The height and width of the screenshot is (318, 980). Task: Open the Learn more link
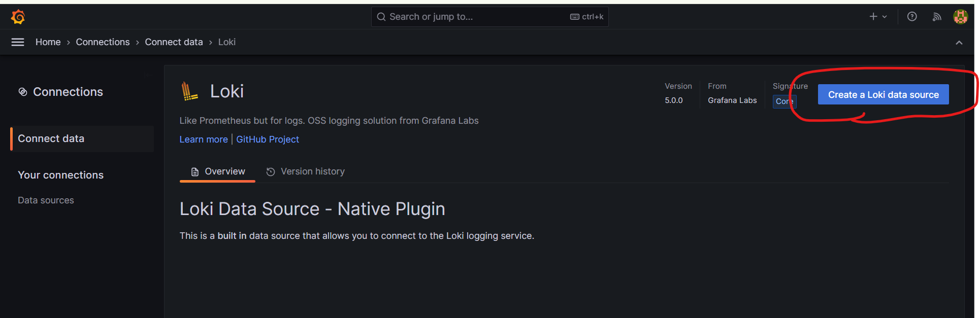click(x=204, y=139)
